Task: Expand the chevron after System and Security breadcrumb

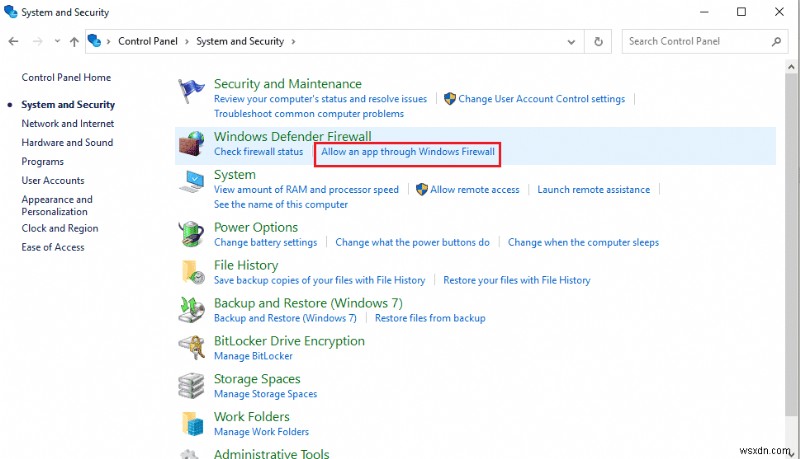Action: pos(293,42)
